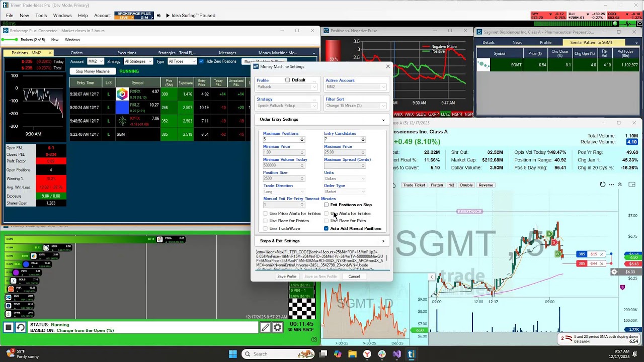This screenshot has height=362, width=644.
Task: Click the race restart circular arrow icon
Action: pos(20,327)
